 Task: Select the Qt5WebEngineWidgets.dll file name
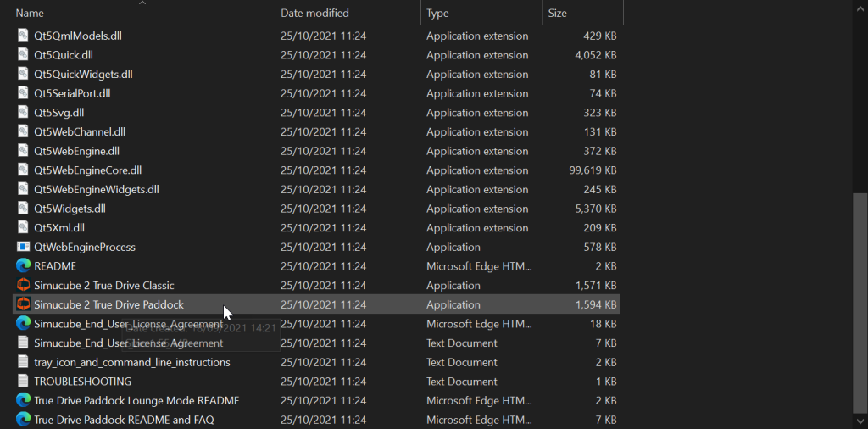(x=97, y=189)
